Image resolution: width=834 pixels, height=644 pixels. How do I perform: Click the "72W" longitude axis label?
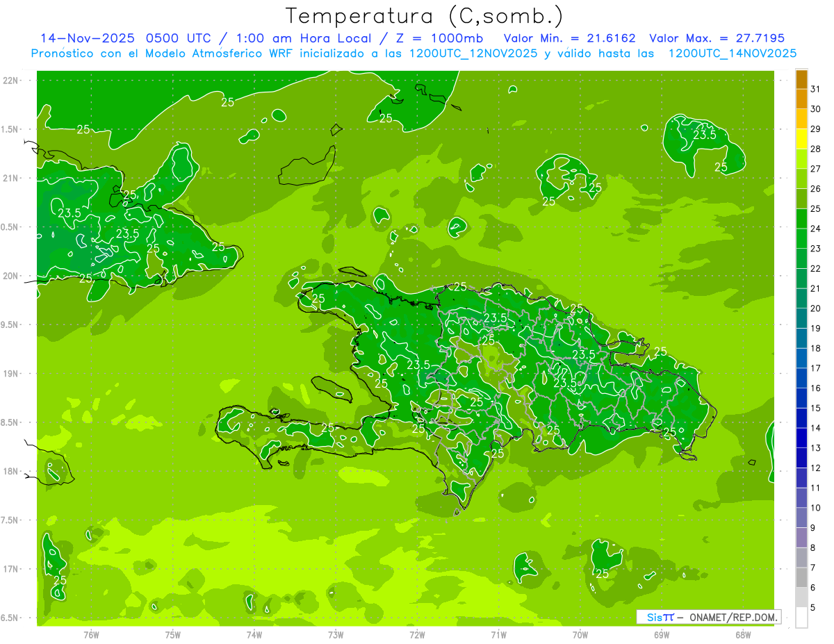pyautogui.click(x=418, y=634)
